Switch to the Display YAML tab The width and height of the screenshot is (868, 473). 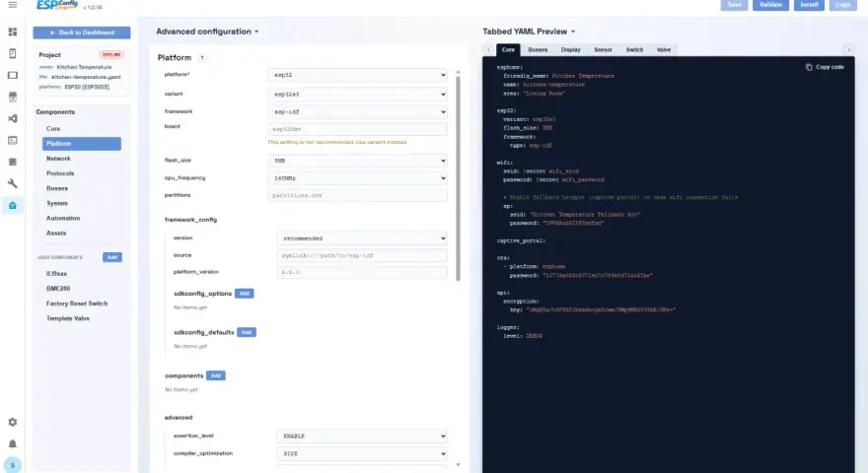[x=570, y=50]
